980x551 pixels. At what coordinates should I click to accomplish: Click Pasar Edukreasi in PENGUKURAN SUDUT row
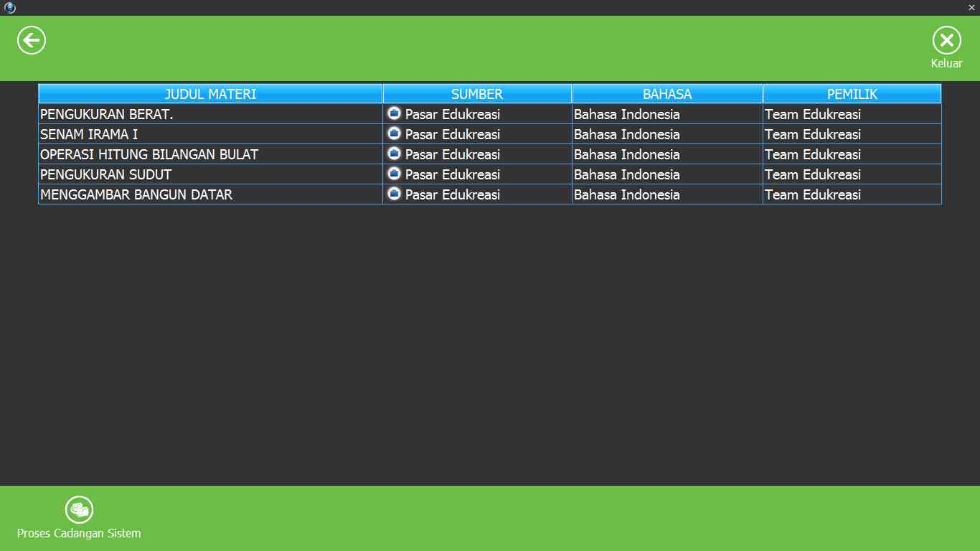[x=453, y=174]
